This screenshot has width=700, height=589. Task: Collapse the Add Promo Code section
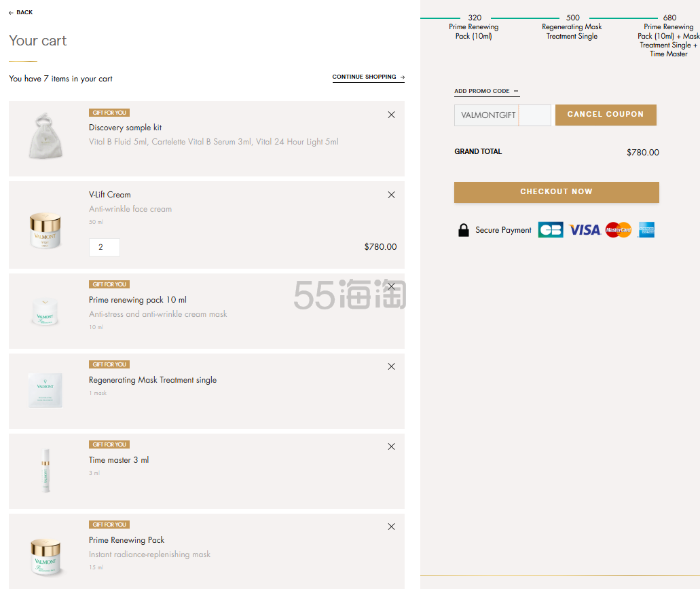[x=487, y=91]
